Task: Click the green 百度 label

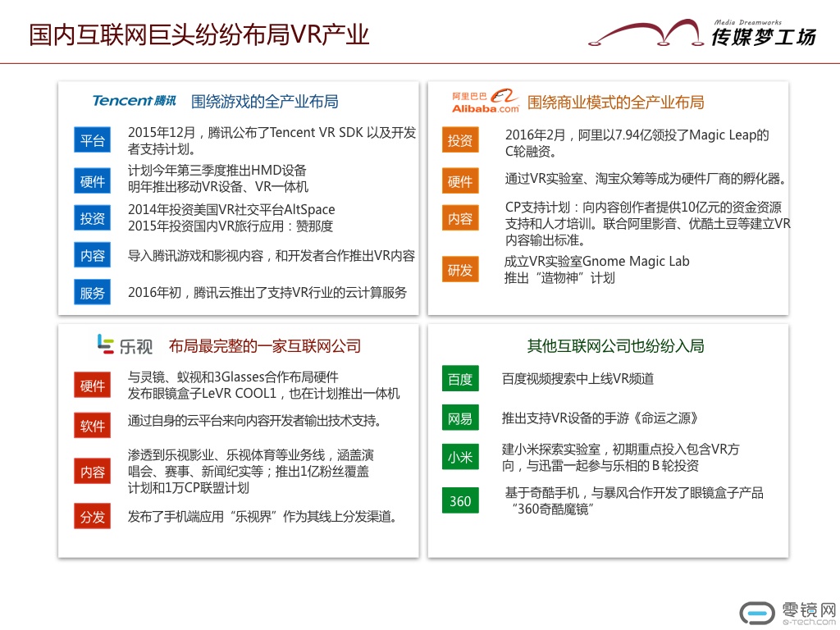Action: pos(460,379)
